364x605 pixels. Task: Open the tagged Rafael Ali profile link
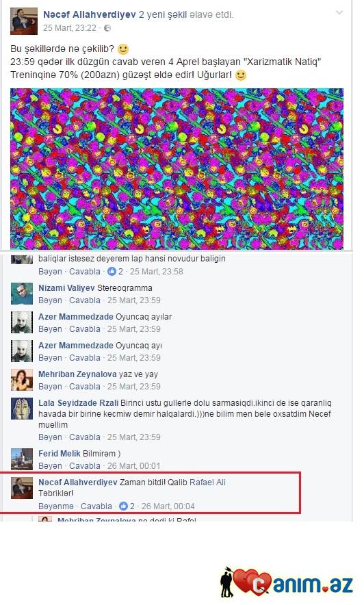coord(207,482)
